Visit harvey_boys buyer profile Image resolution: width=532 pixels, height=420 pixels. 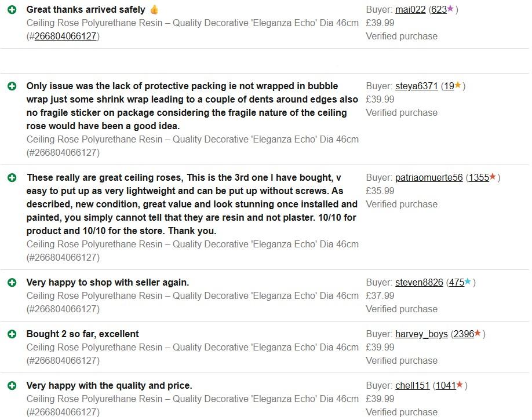click(x=421, y=334)
